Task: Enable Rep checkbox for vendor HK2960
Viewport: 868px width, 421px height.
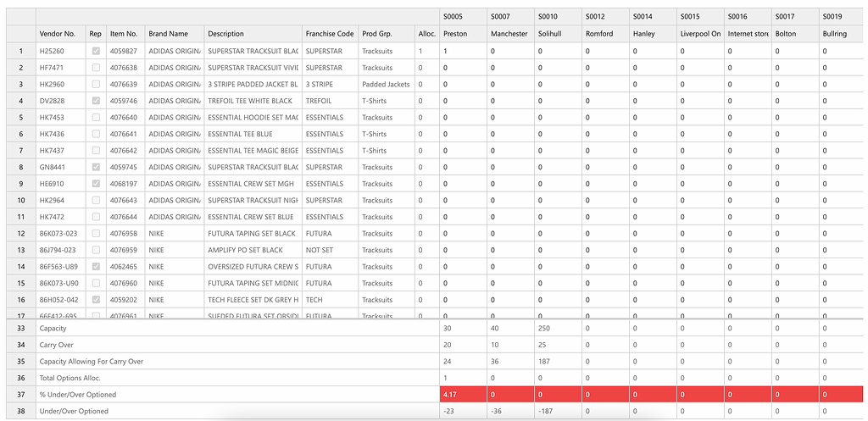Action: click(97, 84)
